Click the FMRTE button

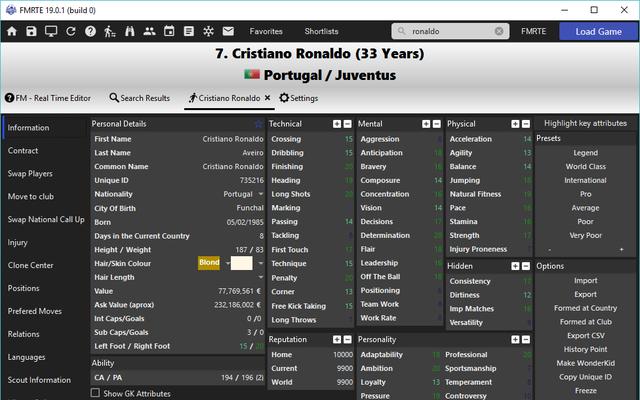pyautogui.click(x=533, y=31)
